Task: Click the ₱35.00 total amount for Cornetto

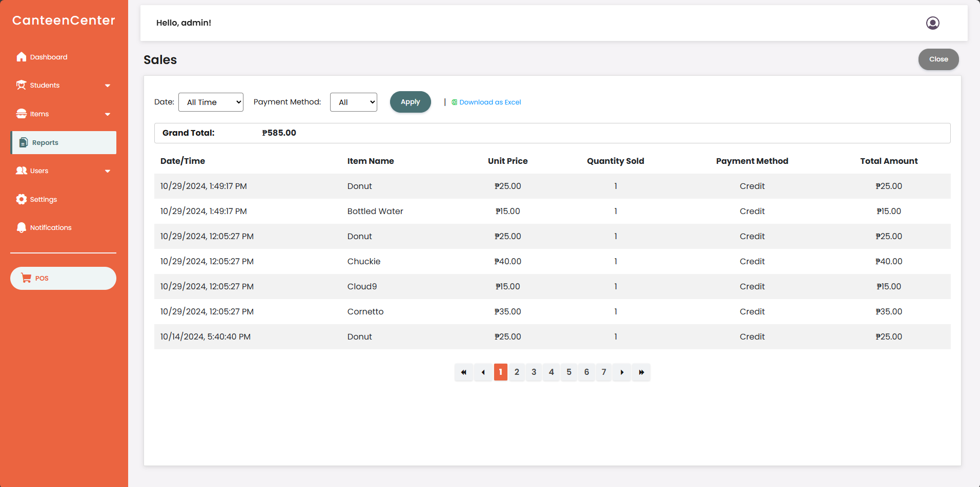Action: [889, 311]
